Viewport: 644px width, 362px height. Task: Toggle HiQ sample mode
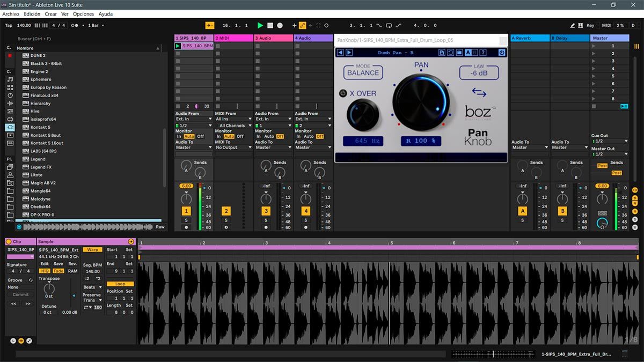point(45,271)
